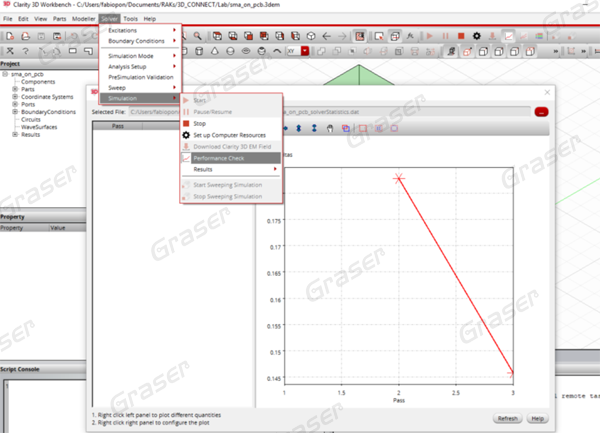Choose Stop in the Simulation submenu

(x=231, y=124)
